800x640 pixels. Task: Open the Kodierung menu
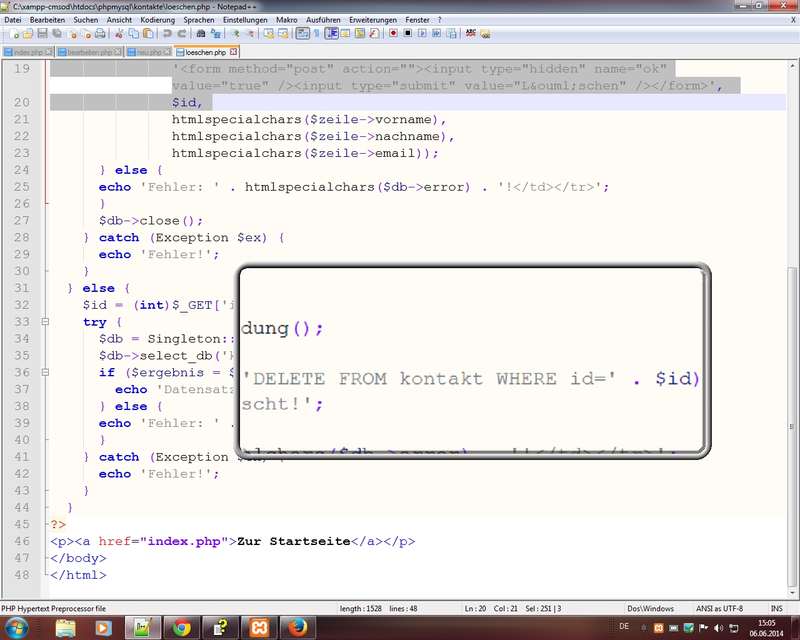pyautogui.click(x=157, y=19)
